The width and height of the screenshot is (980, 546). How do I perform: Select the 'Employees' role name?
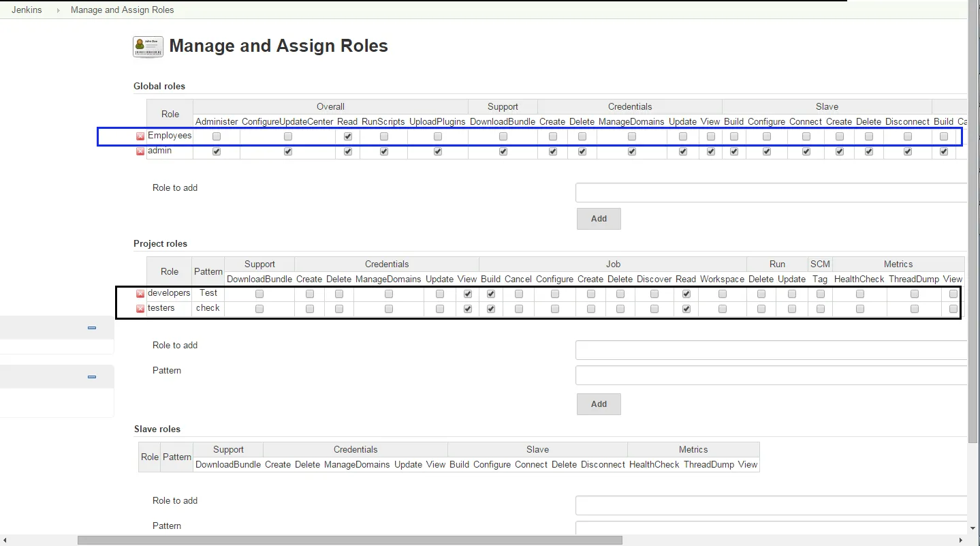[x=170, y=136]
